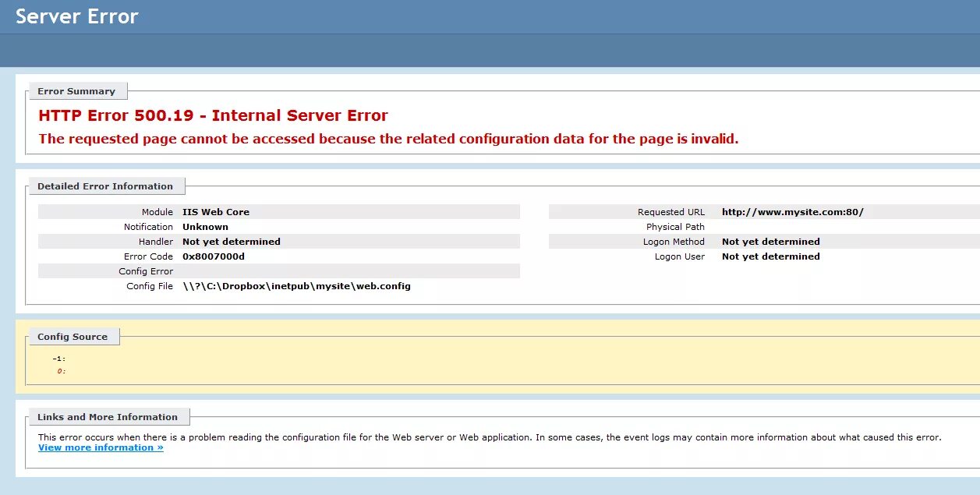Select the 'IIS Web Core' module value
The width and height of the screenshot is (980, 495).
point(216,212)
